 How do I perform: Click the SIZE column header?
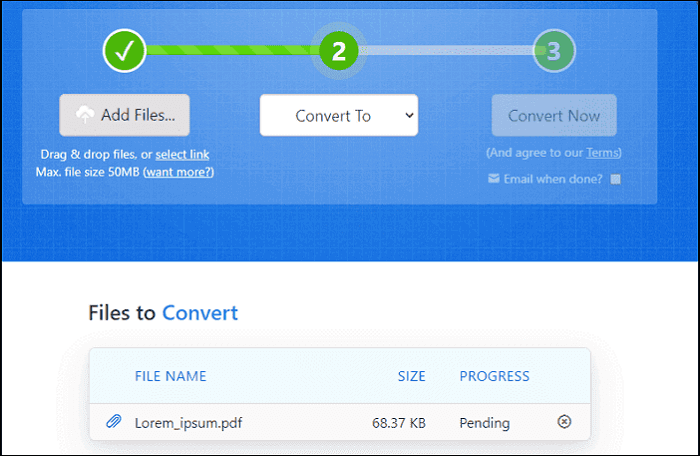[410, 376]
